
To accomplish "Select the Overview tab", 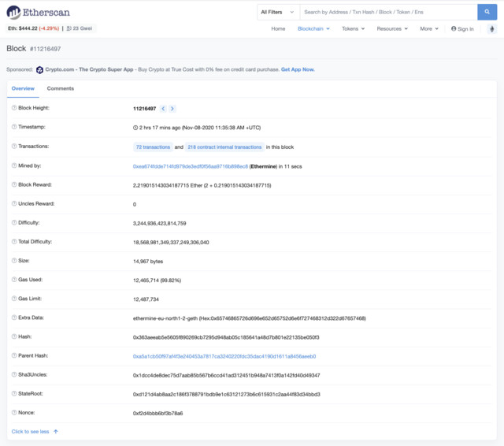I will pyautogui.click(x=23, y=89).
